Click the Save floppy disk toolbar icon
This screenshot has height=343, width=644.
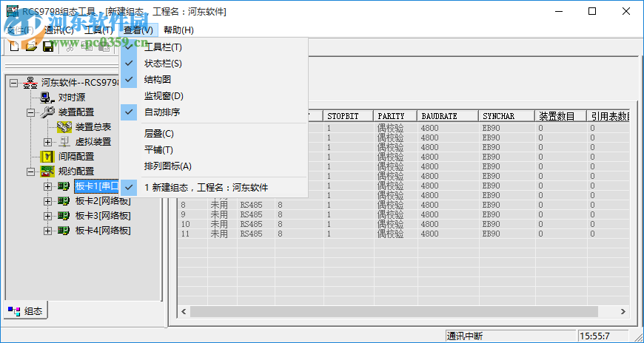(48, 47)
